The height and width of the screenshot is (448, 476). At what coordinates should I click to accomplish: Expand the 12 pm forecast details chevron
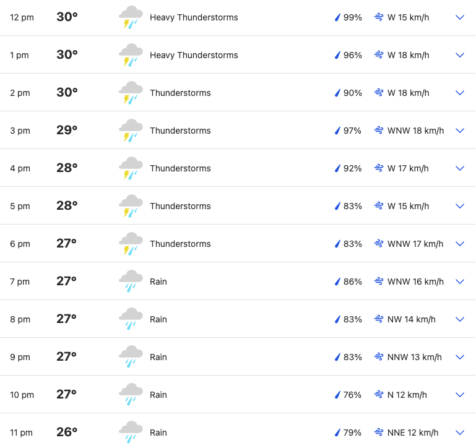click(460, 17)
